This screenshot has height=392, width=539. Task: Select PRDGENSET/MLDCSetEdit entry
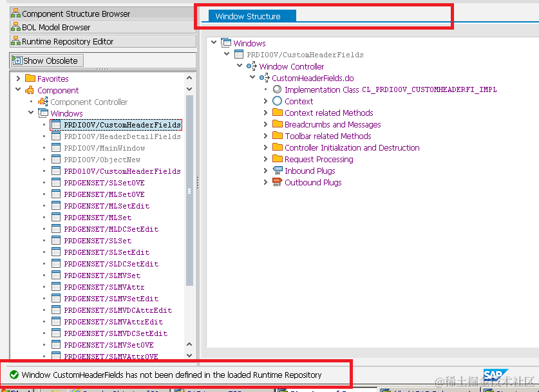click(111, 229)
